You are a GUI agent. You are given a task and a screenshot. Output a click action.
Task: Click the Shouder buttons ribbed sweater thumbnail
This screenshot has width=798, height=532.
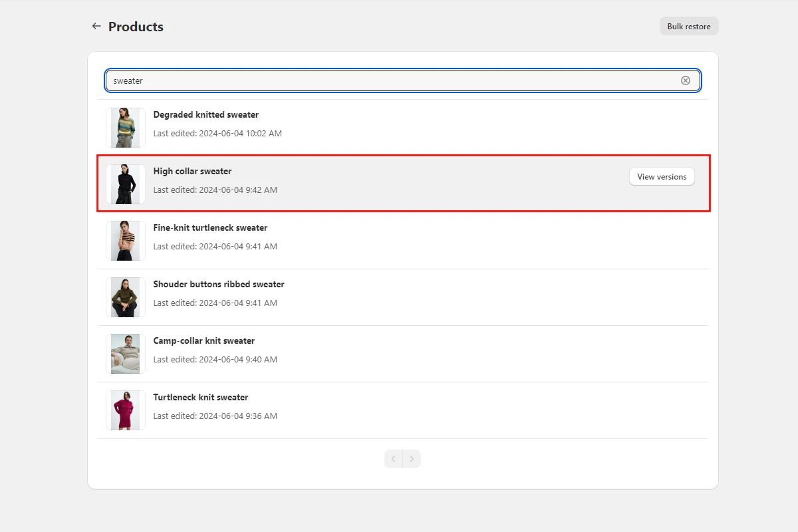[x=125, y=297]
